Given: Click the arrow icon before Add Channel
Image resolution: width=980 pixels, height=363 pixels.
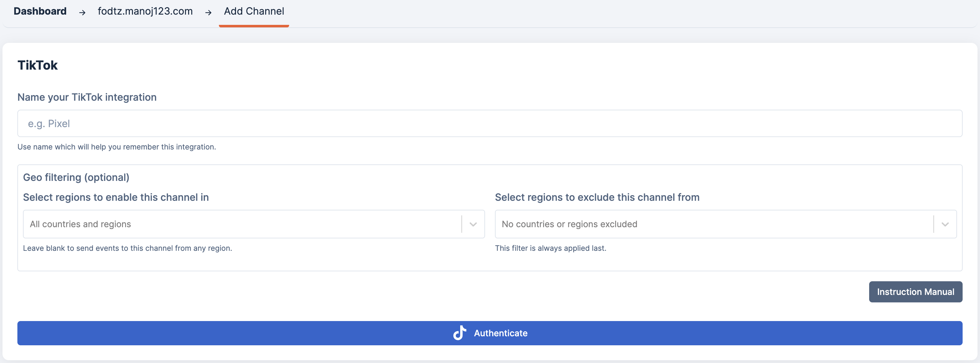Looking at the screenshot, I should pyautogui.click(x=208, y=12).
